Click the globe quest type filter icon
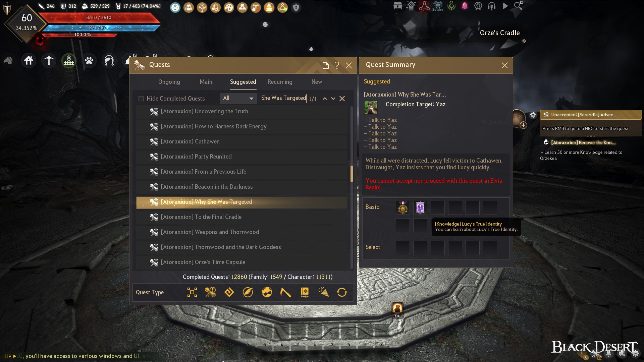Viewport: 644px width, 362px height. pos(267,292)
